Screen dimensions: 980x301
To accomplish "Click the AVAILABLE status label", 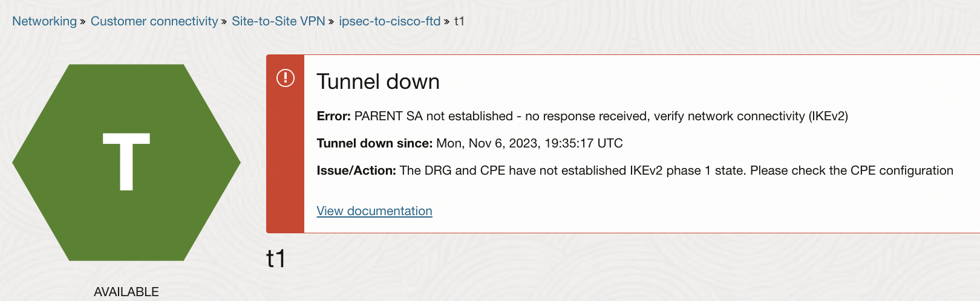I will [x=126, y=291].
